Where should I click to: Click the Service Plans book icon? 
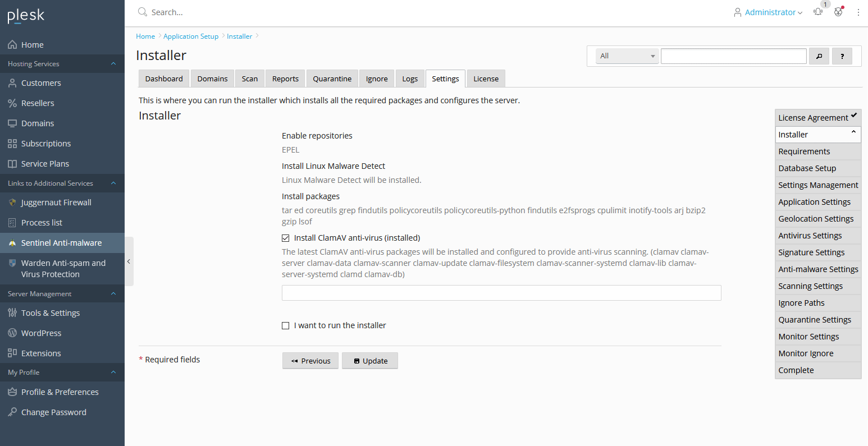point(12,164)
